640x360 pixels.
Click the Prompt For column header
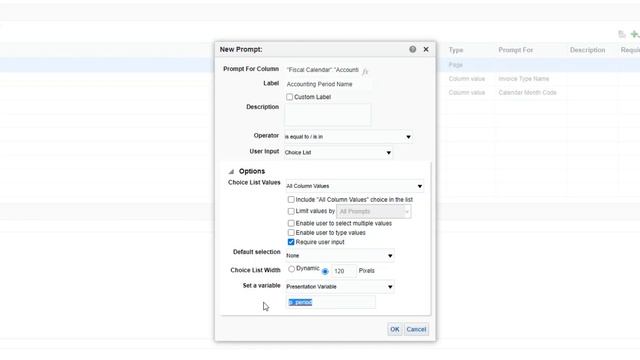click(516, 50)
